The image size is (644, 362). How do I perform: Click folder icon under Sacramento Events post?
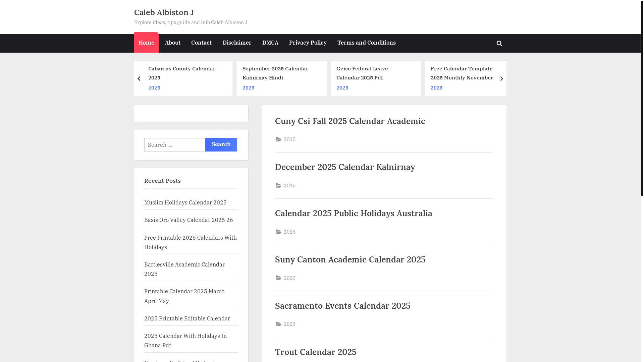[x=278, y=324]
